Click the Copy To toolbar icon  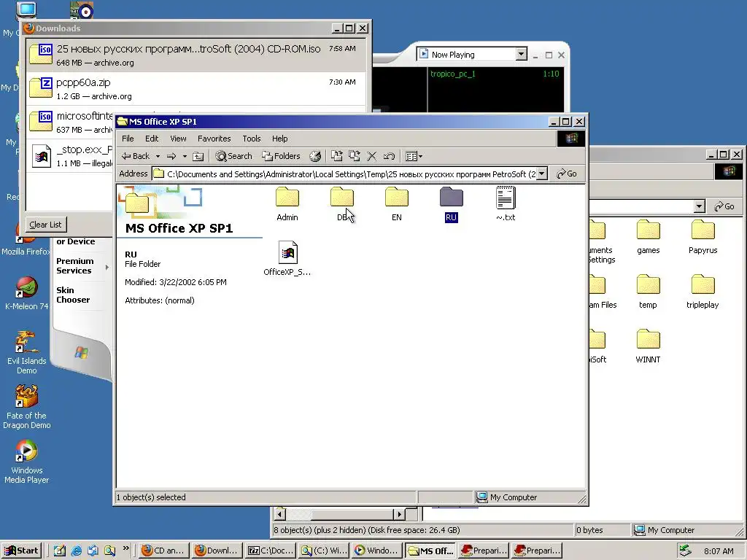pos(354,156)
